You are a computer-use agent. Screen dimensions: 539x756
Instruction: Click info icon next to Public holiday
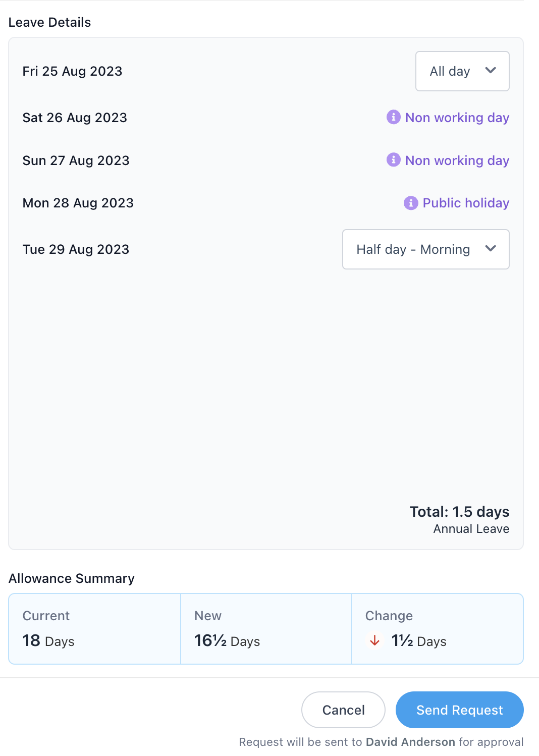pos(411,203)
